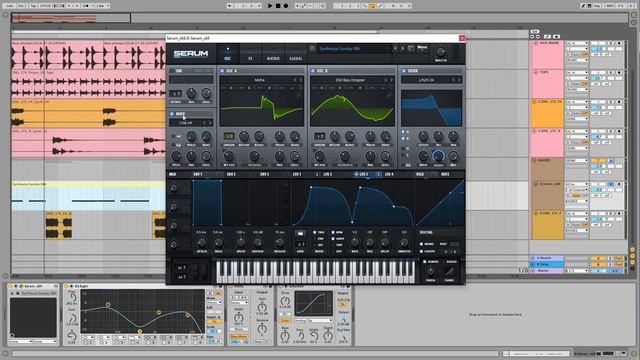The height and width of the screenshot is (360, 640).
Task: Click the PORTA time knob
Action: [x=430, y=271]
